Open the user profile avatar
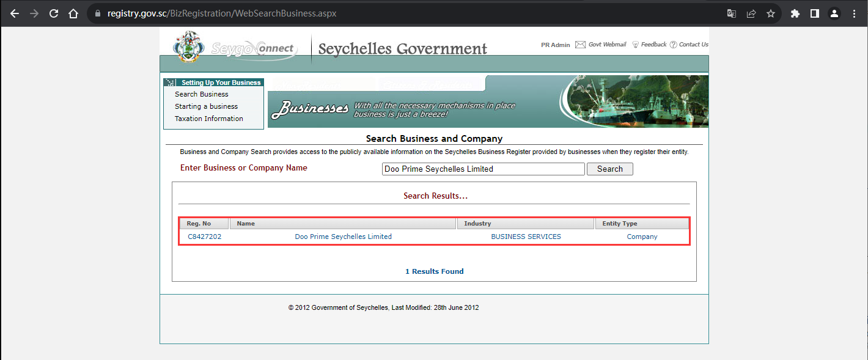Viewport: 868px width, 360px height. [x=834, y=13]
